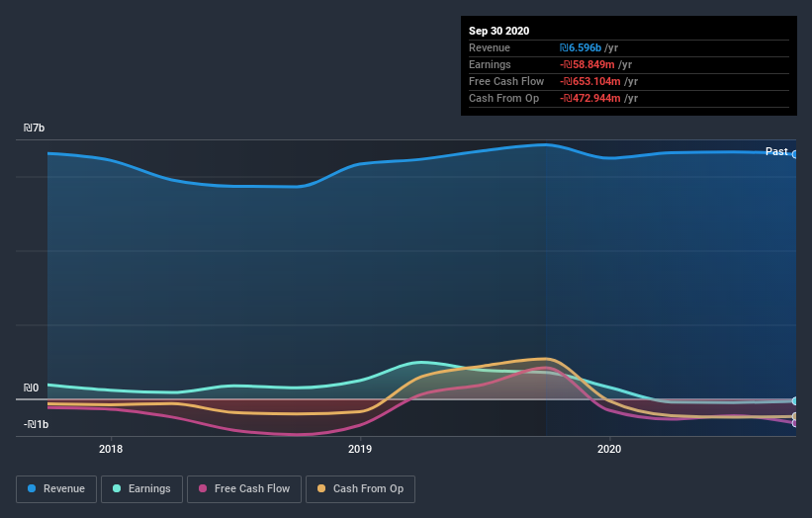Click the orange Cash From Op endpoint marker
This screenshot has width=812, height=518.
pyautogui.click(x=794, y=416)
